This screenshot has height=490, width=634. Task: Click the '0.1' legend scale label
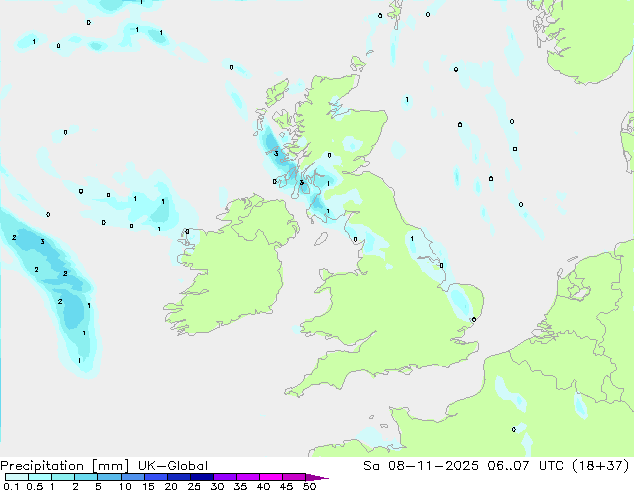click(11, 486)
